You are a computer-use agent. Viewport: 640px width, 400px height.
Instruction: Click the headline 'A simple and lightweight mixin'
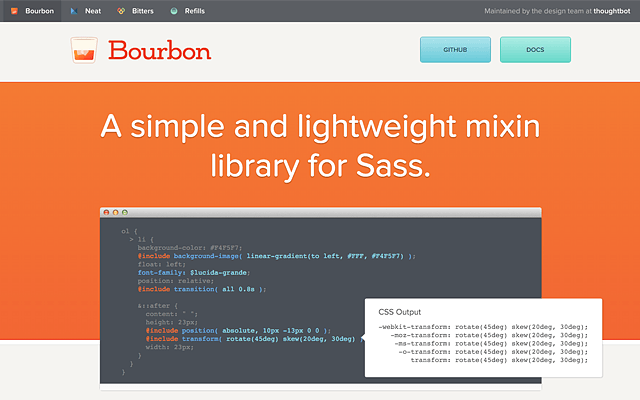point(320,127)
